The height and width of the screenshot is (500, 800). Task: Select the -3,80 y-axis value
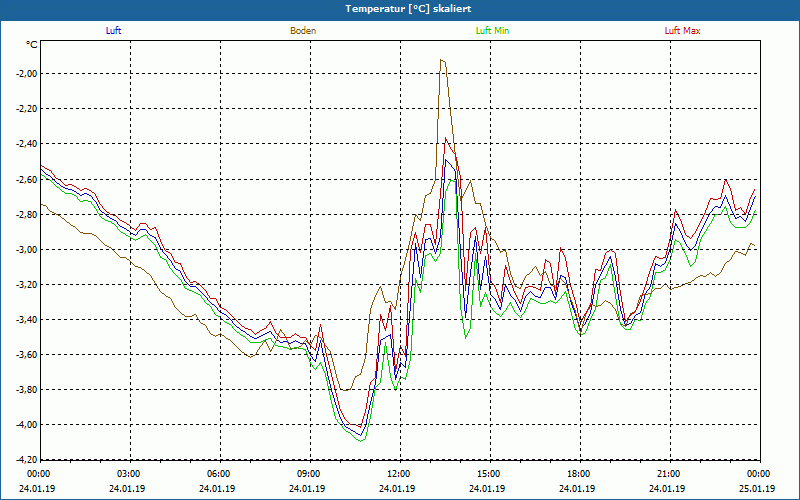[x=27, y=390]
